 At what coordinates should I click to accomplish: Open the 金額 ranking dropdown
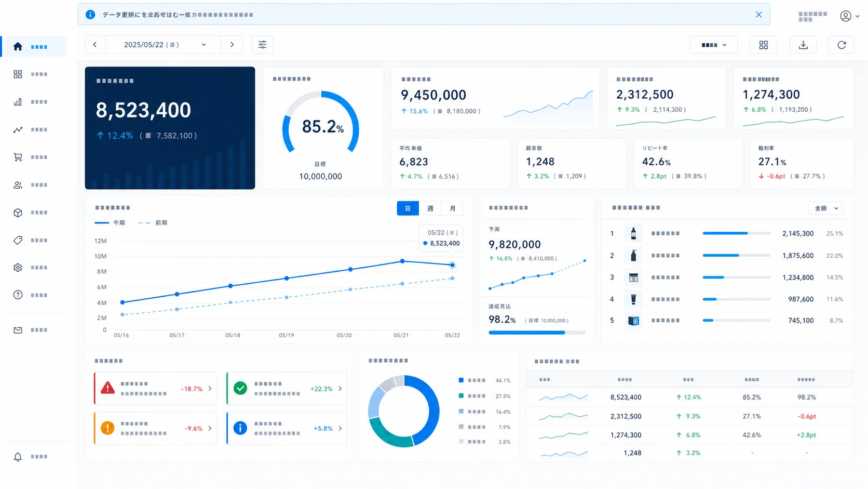(x=825, y=208)
